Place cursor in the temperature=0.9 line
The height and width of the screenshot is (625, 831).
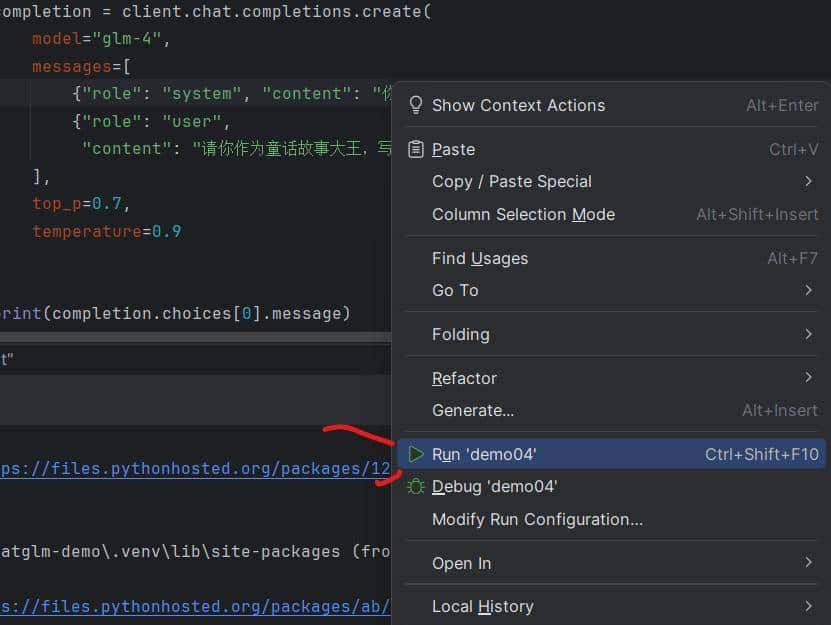pos(106,231)
